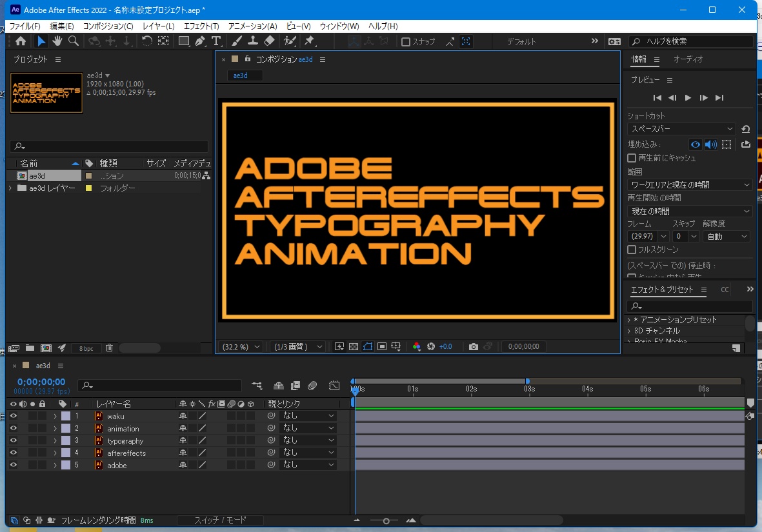The image size is (762, 532).
Task: Select the Pen tool
Action: 200,41
